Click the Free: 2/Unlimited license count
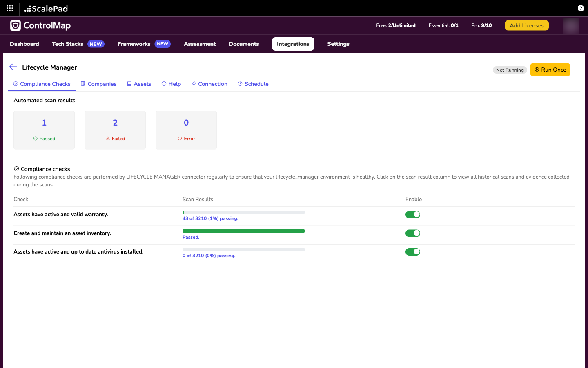588x368 pixels. tap(396, 25)
